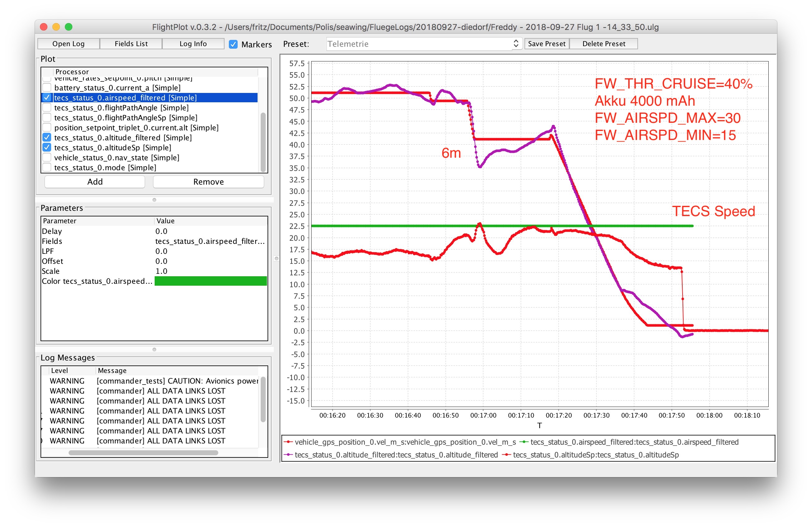Image resolution: width=812 pixels, height=527 pixels.
Task: Enable battery_status_0.current_a plot checkbox
Action: coord(47,88)
